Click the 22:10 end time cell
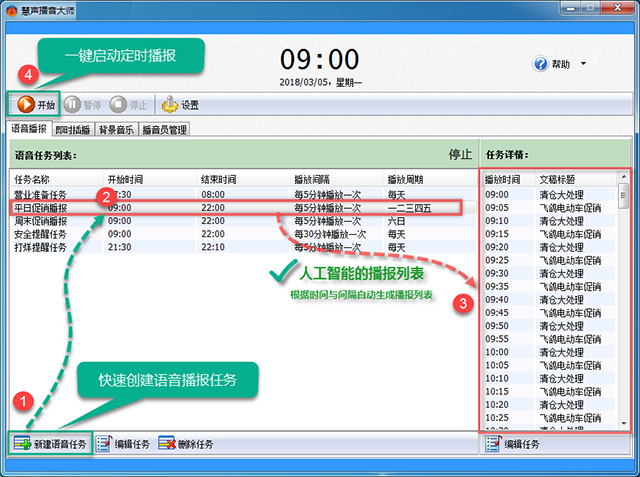Screen dimensions: 640x477 [x=213, y=247]
